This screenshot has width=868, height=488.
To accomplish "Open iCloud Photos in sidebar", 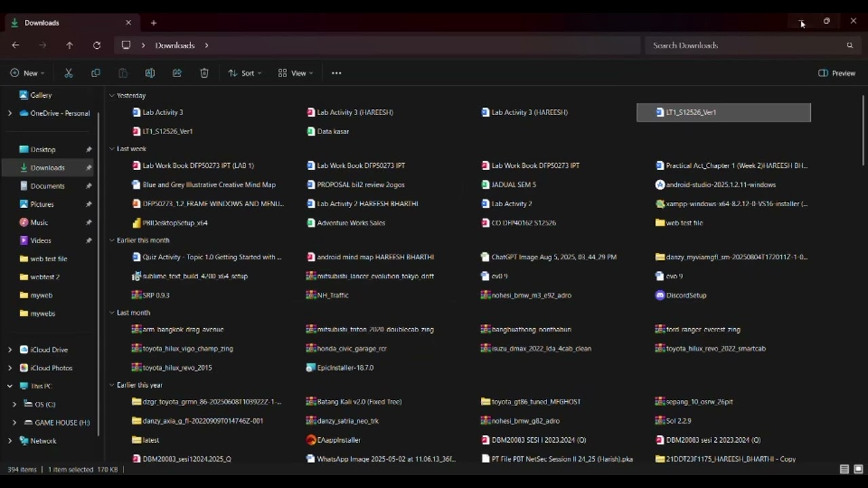I will pyautogui.click(x=46, y=368).
